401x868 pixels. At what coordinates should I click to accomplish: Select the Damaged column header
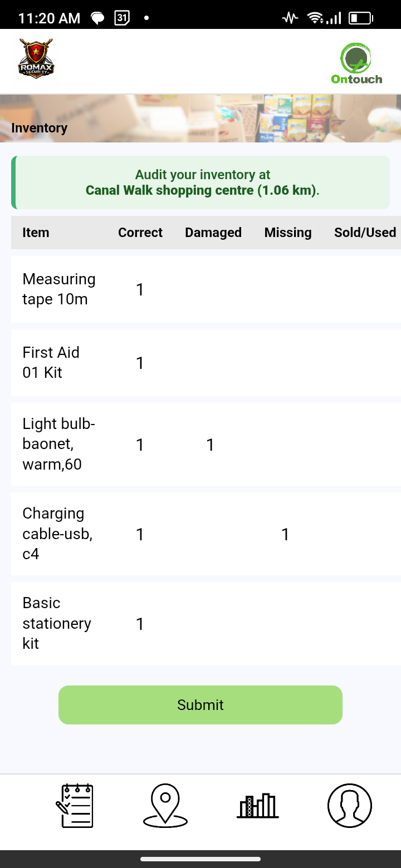213,233
